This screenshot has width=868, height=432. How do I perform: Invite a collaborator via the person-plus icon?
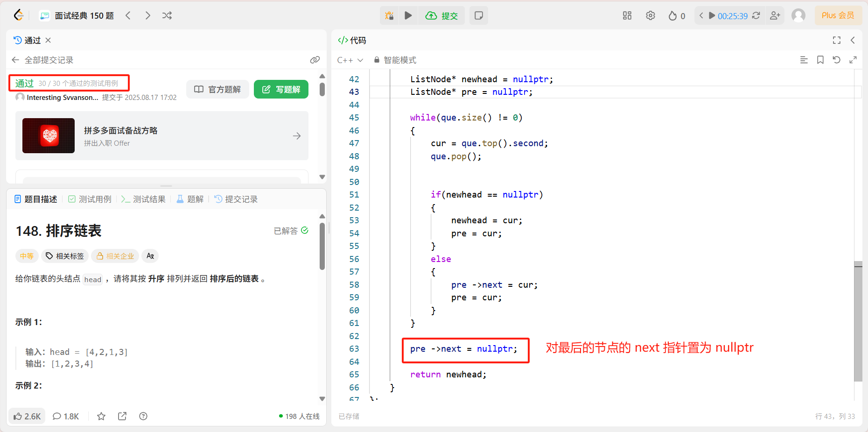point(775,15)
